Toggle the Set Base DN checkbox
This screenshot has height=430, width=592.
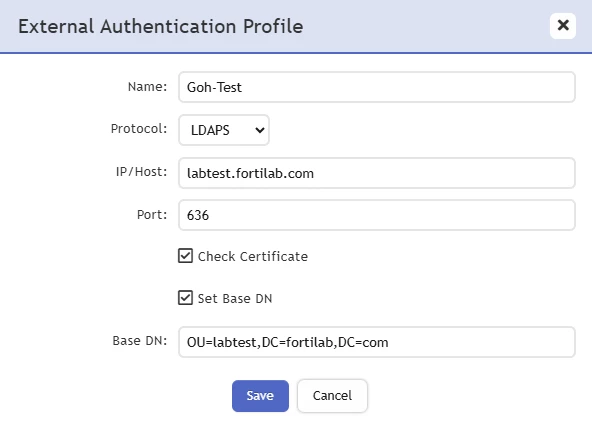185,298
